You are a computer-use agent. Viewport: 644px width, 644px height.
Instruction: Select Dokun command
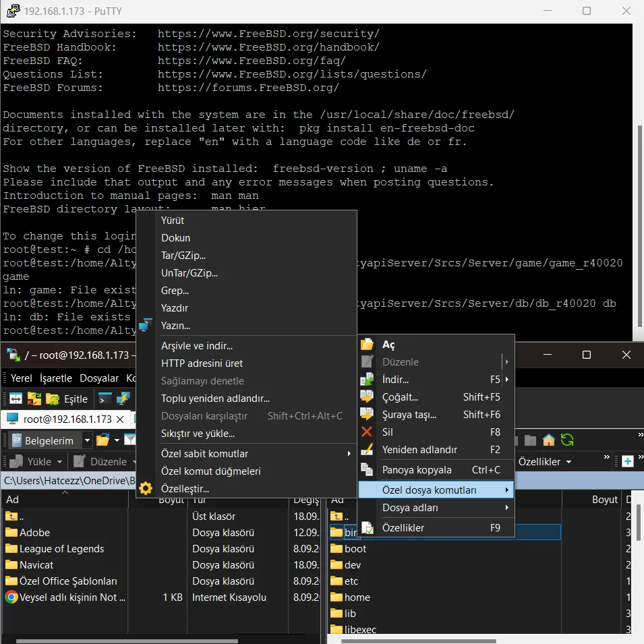coord(246,238)
